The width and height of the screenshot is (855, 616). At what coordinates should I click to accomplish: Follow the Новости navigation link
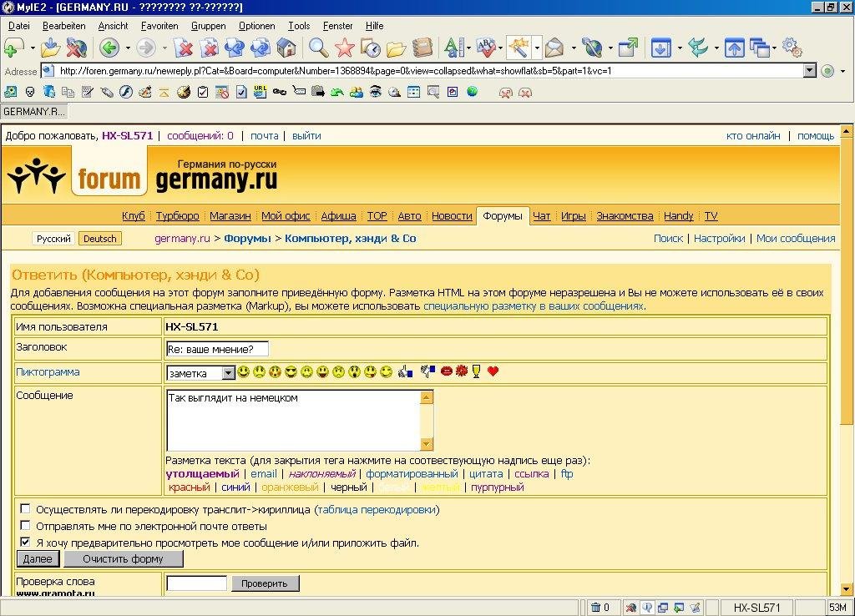click(452, 216)
